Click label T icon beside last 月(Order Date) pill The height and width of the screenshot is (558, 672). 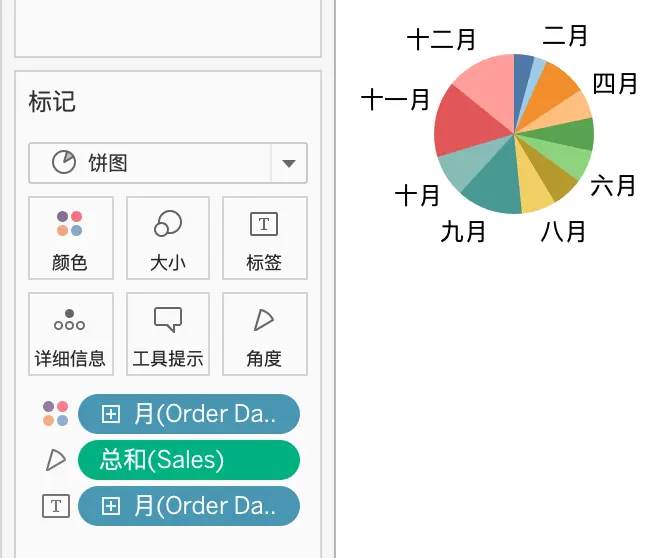click(x=56, y=506)
